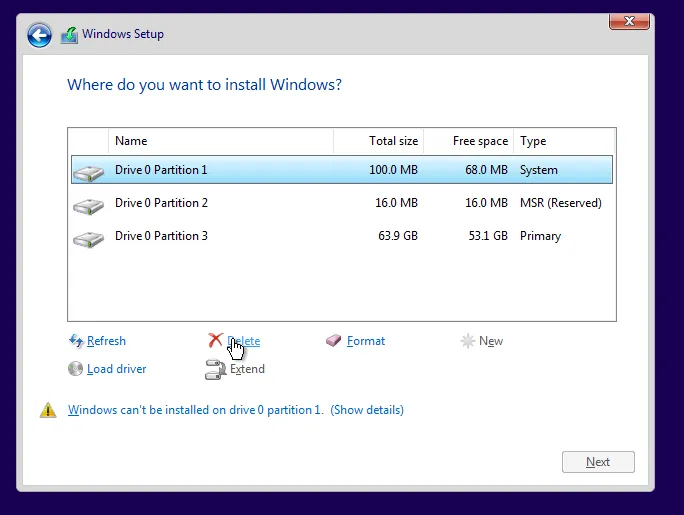This screenshot has height=515, width=684.
Task: Close the Windows Setup window
Action: [x=631, y=20]
